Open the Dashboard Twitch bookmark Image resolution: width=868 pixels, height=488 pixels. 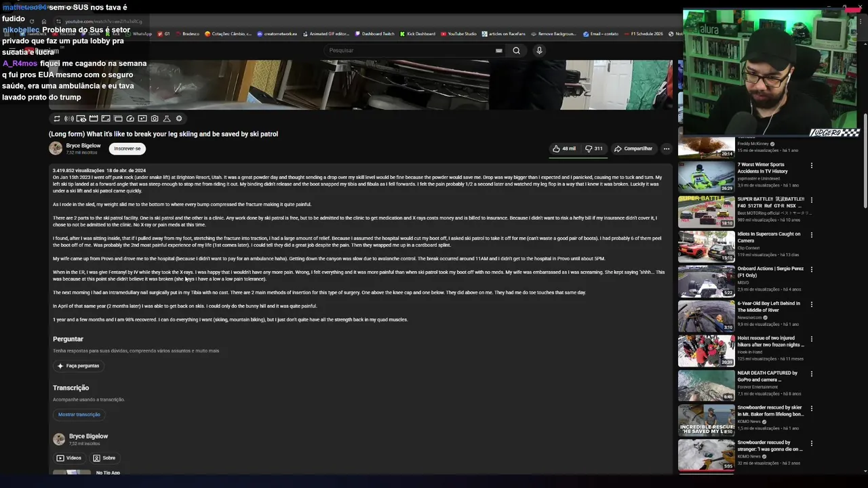[374, 34]
